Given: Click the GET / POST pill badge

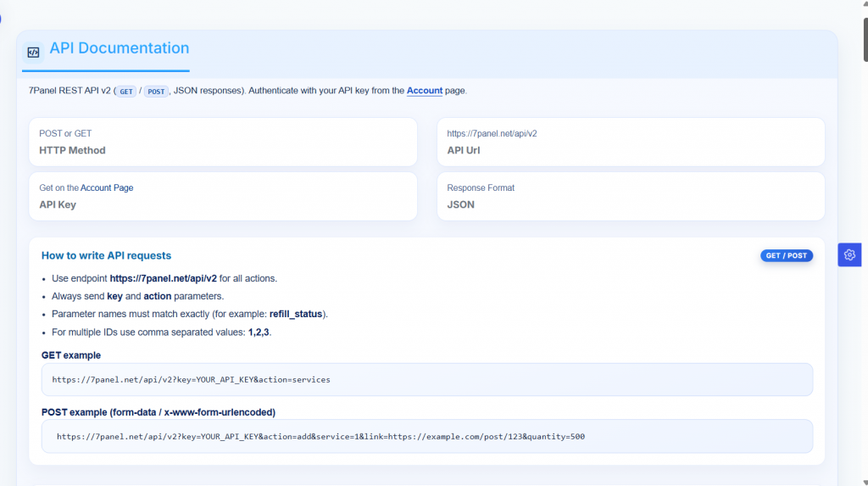Looking at the screenshot, I should point(786,255).
